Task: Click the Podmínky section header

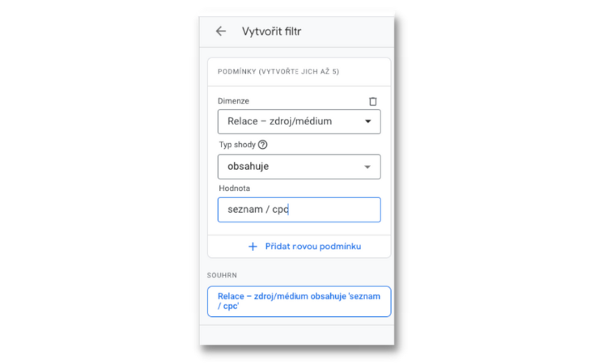Action: pos(278,72)
